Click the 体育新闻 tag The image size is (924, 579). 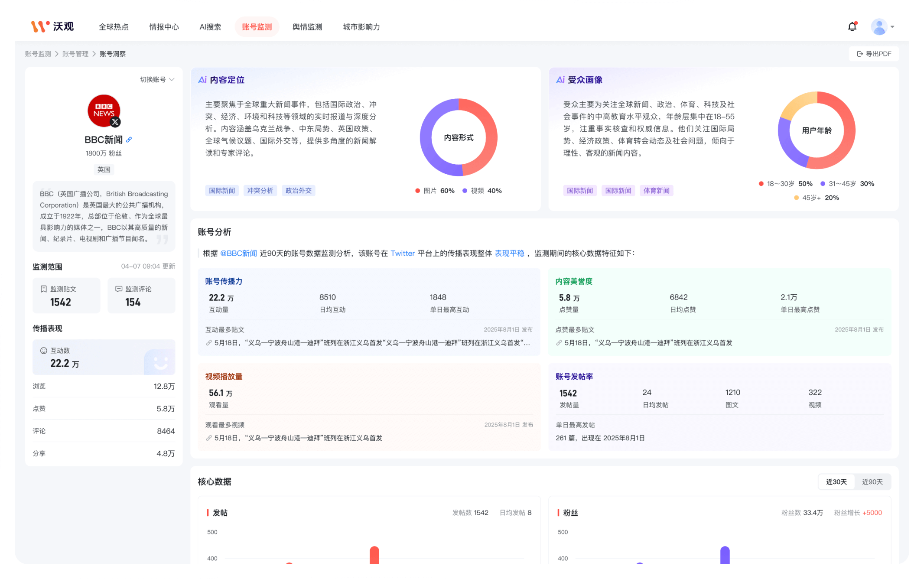pyautogui.click(x=657, y=191)
